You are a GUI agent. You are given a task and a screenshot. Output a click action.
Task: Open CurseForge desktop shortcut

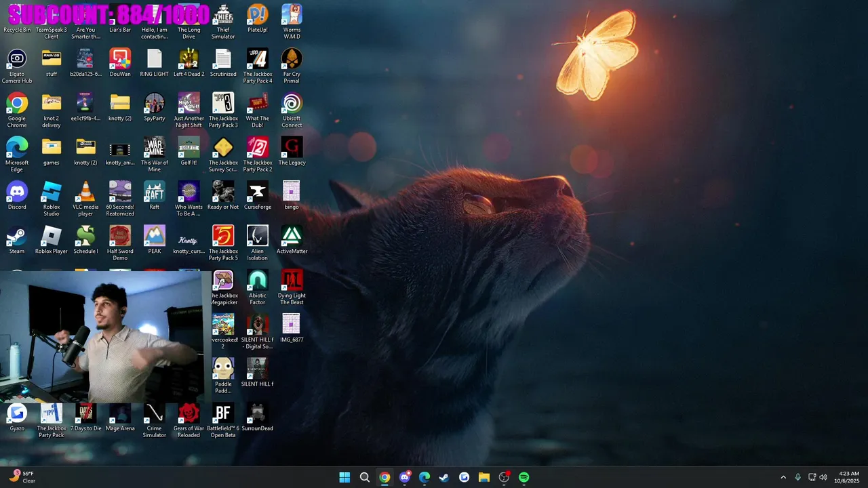[x=257, y=195]
